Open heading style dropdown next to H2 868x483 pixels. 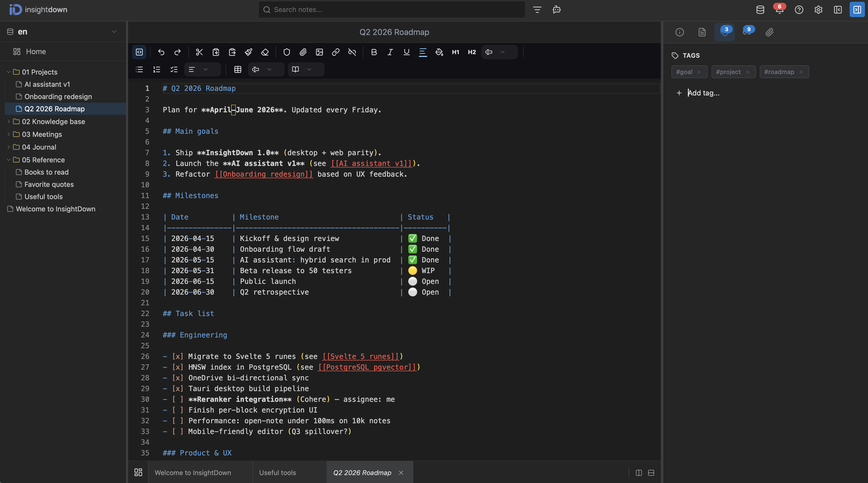(x=499, y=52)
